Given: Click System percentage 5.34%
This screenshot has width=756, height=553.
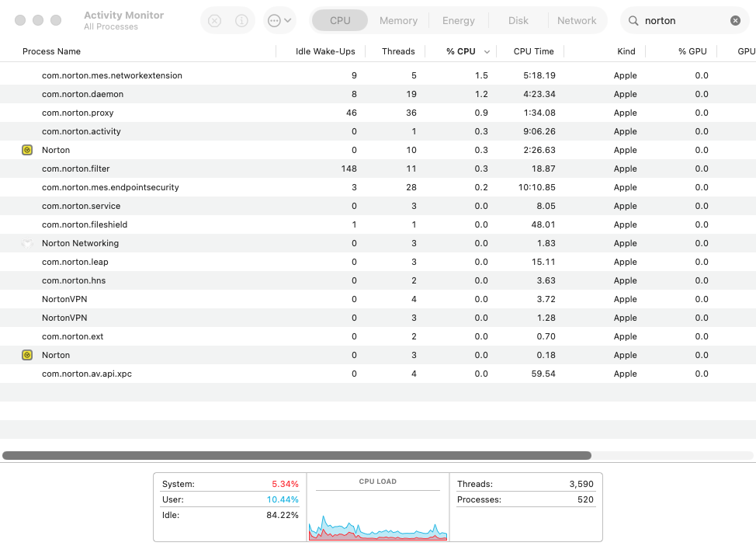Looking at the screenshot, I should (285, 484).
